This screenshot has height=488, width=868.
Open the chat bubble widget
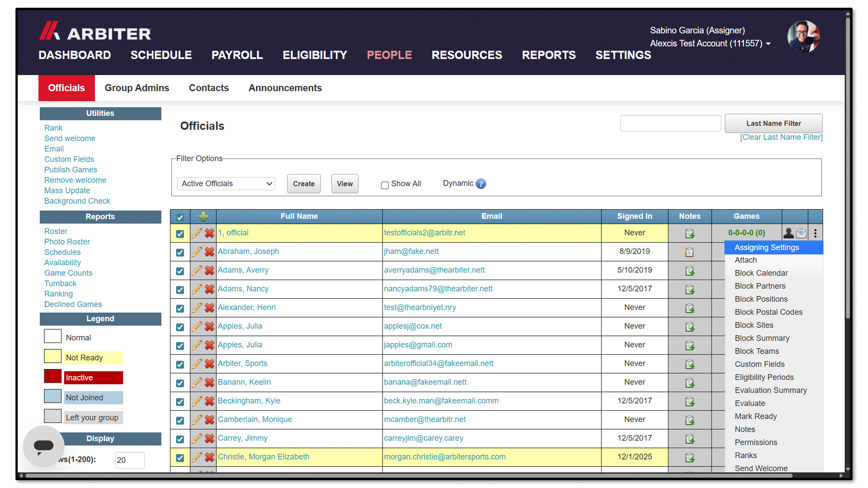click(x=44, y=446)
